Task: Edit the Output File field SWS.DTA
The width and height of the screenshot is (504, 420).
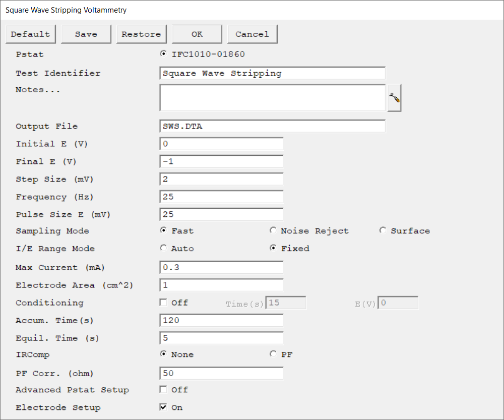Action: tap(273, 126)
